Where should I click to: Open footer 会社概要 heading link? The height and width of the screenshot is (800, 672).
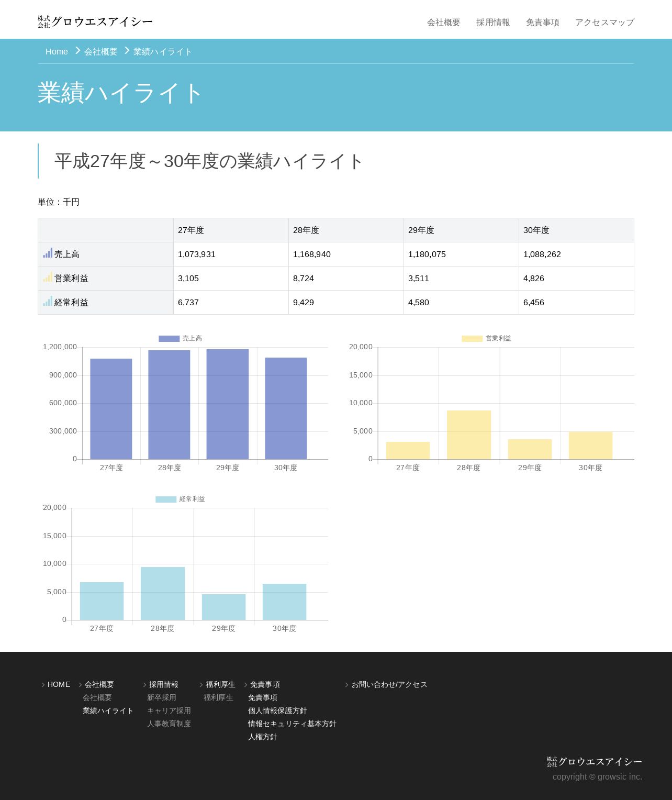click(x=99, y=684)
